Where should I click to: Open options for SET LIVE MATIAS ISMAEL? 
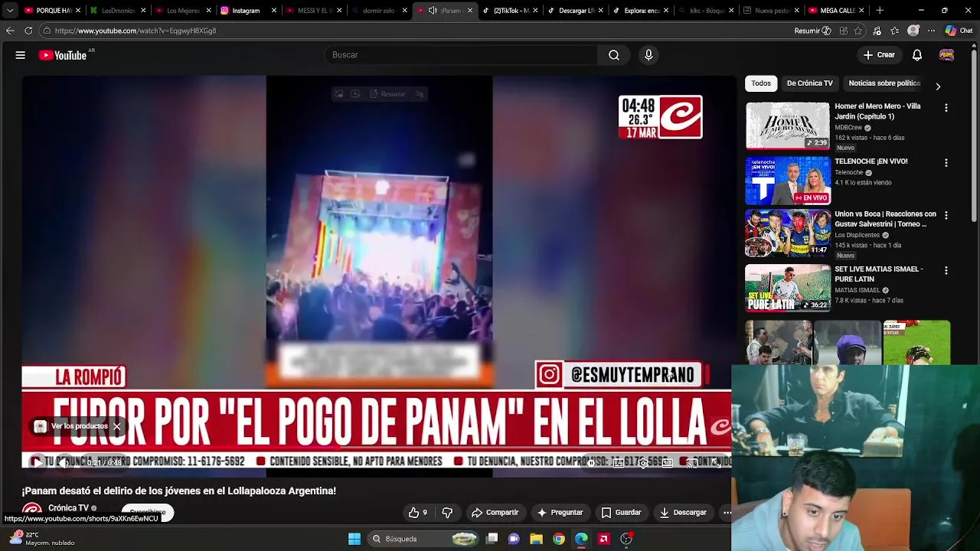click(946, 271)
